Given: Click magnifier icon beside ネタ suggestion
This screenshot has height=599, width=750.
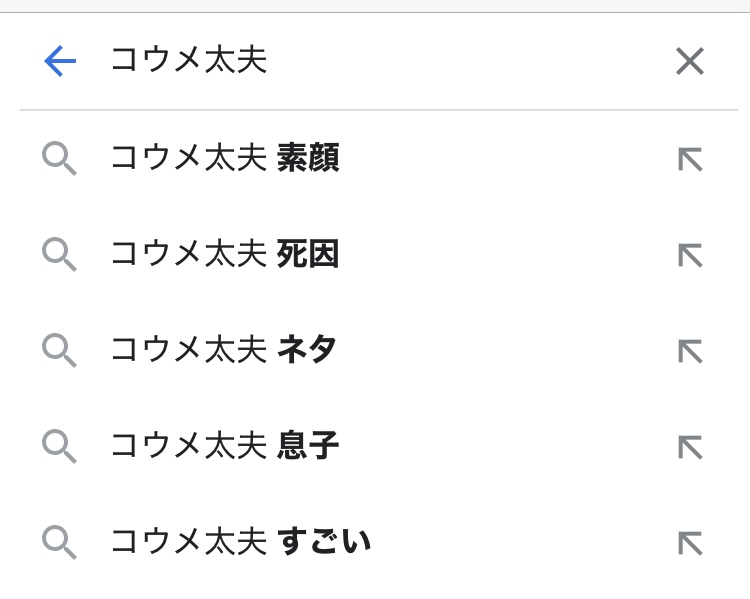Looking at the screenshot, I should point(59,351).
